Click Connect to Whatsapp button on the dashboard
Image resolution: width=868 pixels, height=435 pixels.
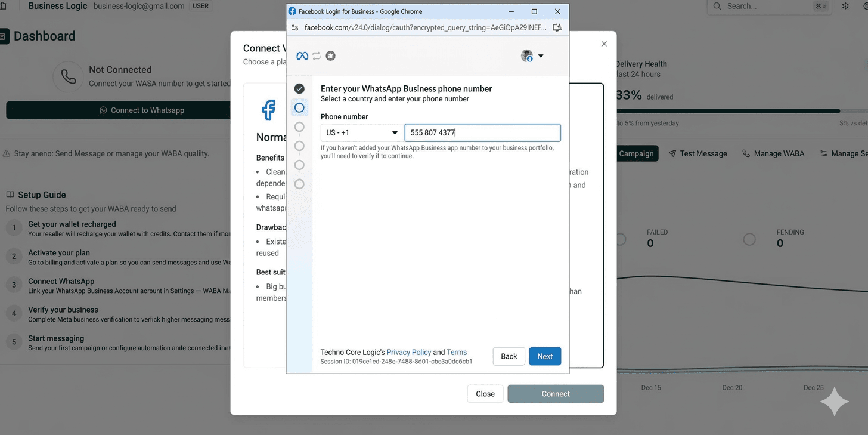point(118,110)
